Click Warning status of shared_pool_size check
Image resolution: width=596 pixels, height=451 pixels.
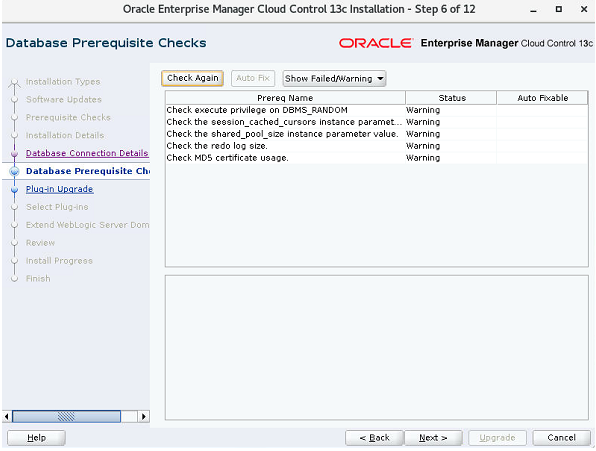tap(423, 134)
